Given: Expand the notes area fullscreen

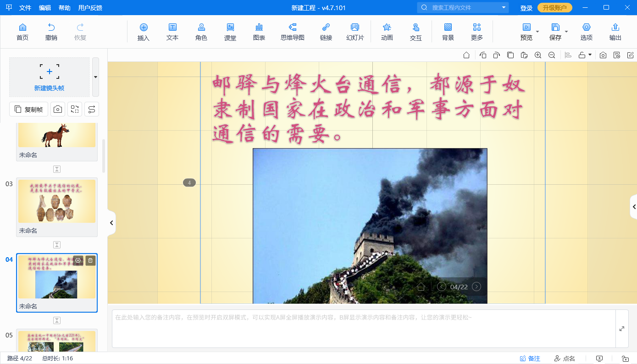Looking at the screenshot, I should click(x=622, y=329).
